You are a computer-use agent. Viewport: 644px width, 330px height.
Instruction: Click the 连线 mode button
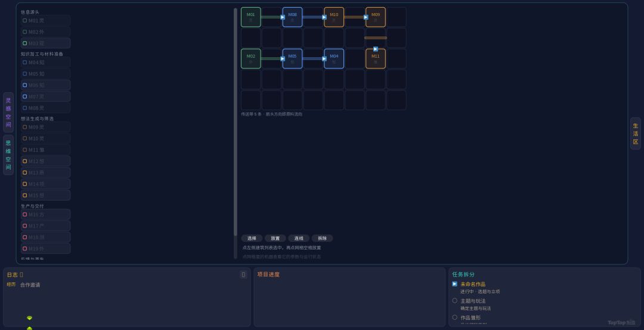pos(299,238)
